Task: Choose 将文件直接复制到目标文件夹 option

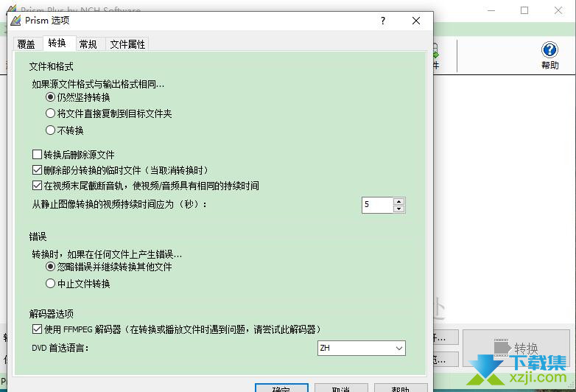Action: [x=109, y=113]
